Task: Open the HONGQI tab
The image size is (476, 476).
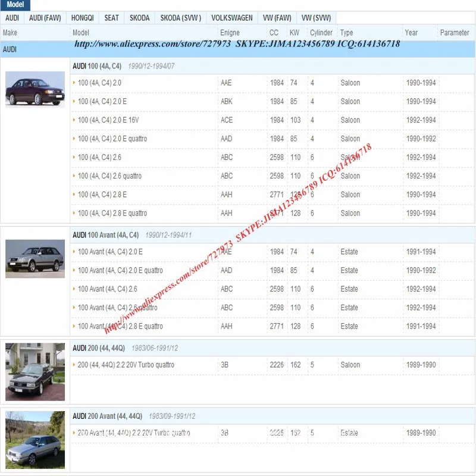Action: click(83, 18)
